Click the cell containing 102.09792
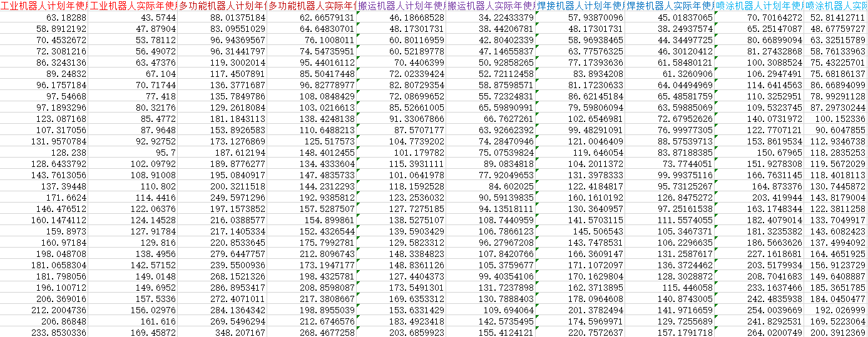Viewport: 868px width, 337px height. click(x=133, y=163)
